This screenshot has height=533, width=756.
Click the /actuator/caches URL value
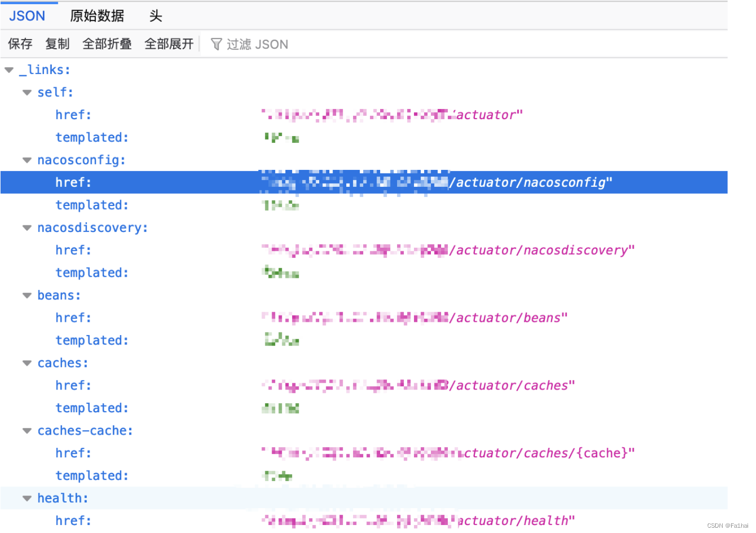[x=418, y=386]
